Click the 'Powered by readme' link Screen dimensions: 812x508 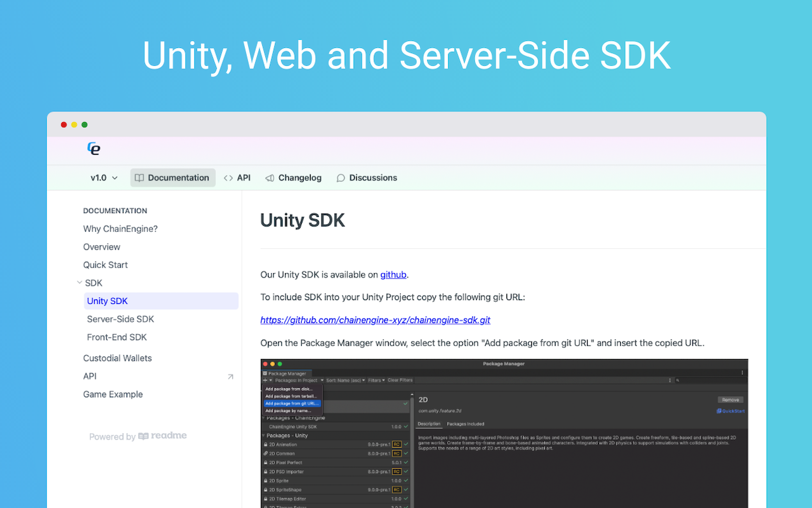pos(138,436)
